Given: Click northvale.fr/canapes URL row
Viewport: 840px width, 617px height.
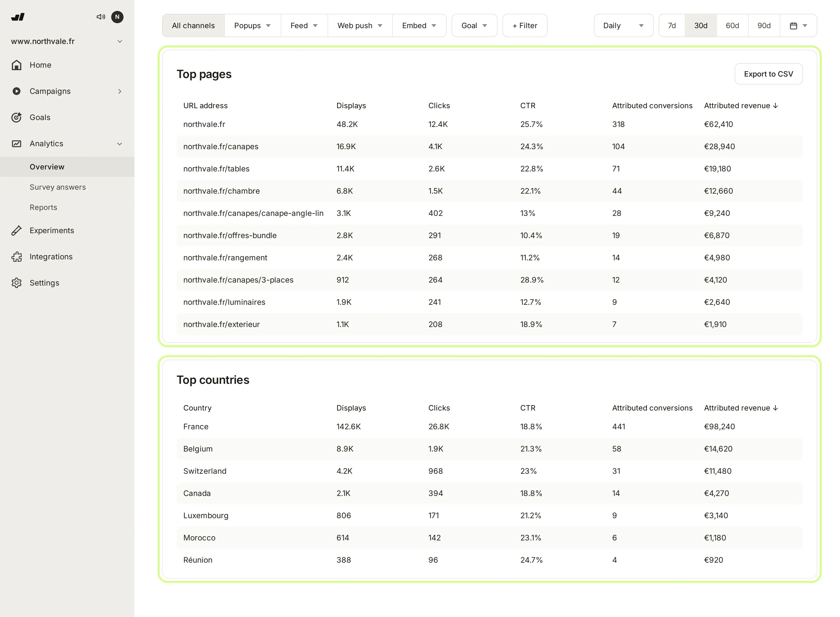Looking at the screenshot, I should (x=489, y=146).
